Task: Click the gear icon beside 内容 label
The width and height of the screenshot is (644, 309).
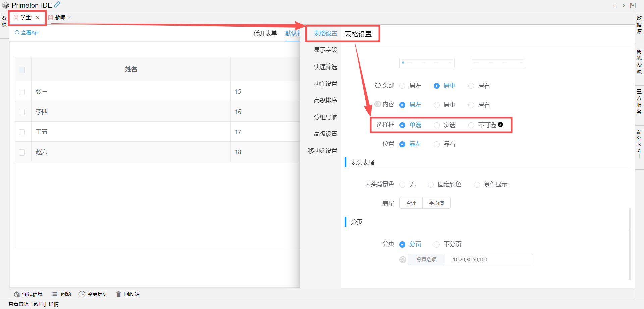Action: (x=378, y=104)
